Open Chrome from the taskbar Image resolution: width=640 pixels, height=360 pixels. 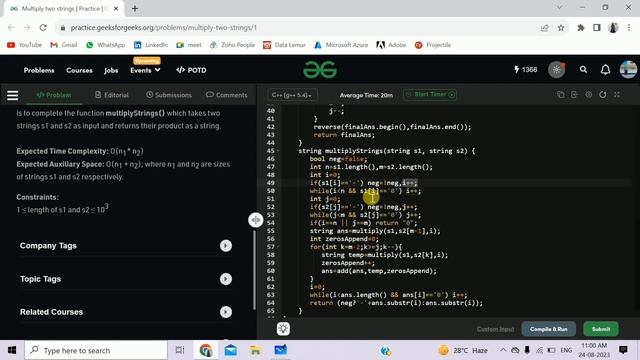coord(206,350)
